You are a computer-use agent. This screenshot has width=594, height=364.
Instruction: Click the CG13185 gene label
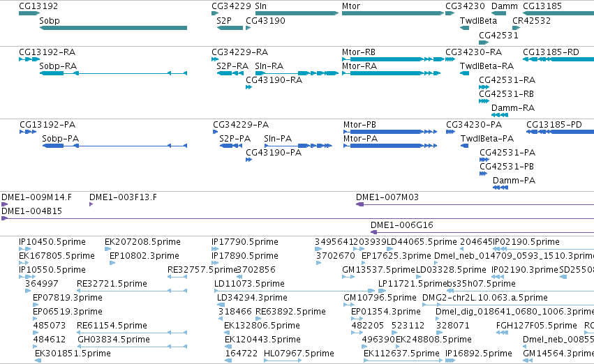coord(542,6)
